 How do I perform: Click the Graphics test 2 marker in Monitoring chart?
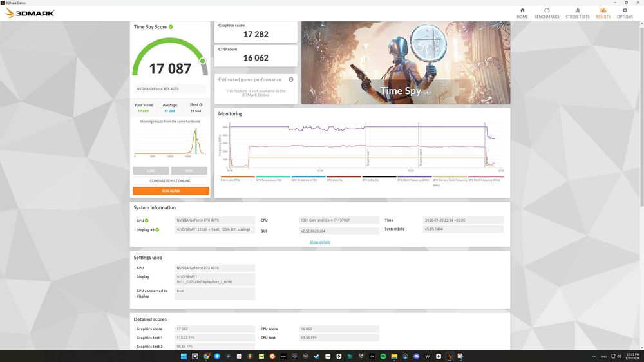[421, 158]
